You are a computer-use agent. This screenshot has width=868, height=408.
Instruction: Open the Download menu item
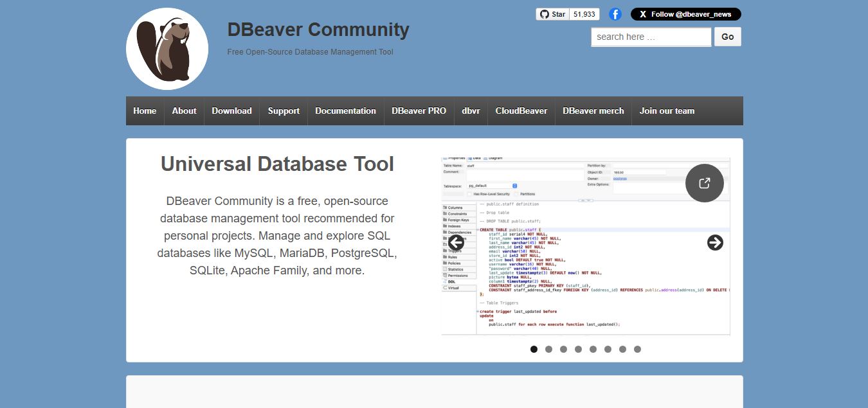[x=231, y=111]
